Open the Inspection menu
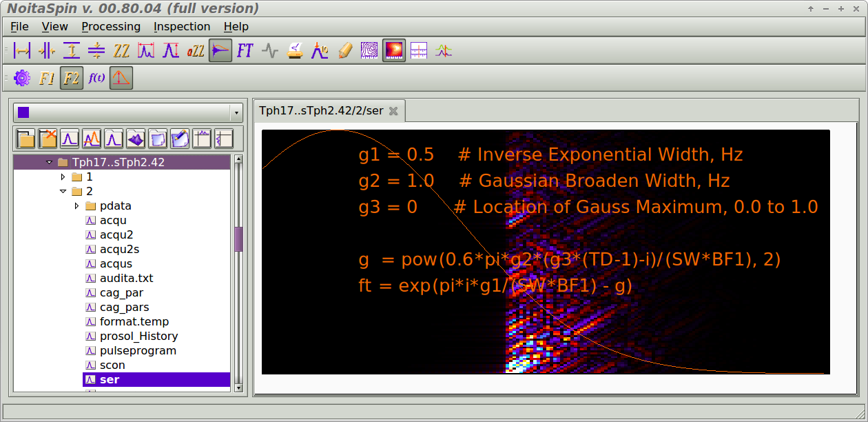The image size is (868, 422). pos(182,26)
